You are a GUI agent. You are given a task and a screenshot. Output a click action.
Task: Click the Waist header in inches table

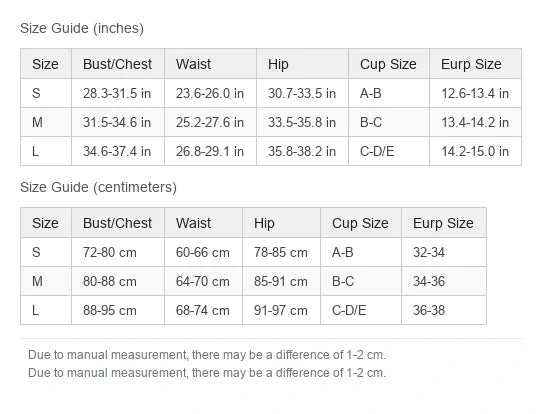tap(210, 64)
